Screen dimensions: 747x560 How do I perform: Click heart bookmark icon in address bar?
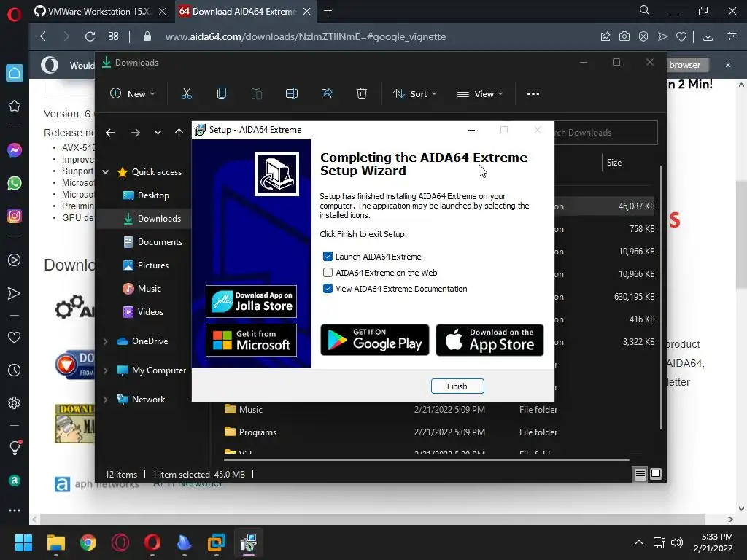pos(681,36)
